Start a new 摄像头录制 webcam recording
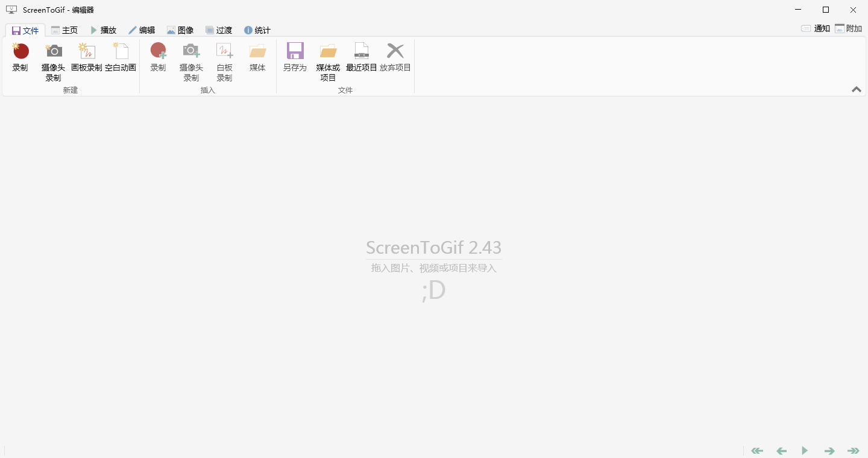Viewport: 868px width, 458px height. click(x=54, y=52)
